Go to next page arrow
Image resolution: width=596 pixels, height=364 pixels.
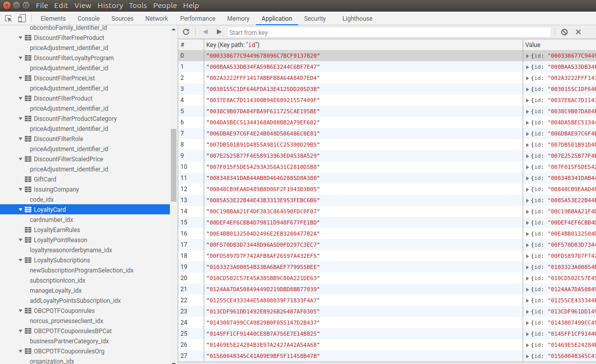pyautogui.click(x=219, y=32)
